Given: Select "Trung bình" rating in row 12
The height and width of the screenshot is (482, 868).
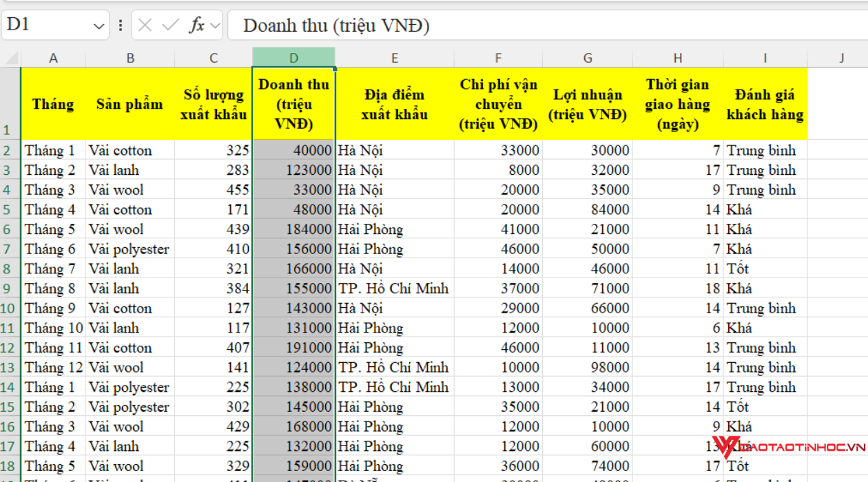Looking at the screenshot, I should 765,348.
